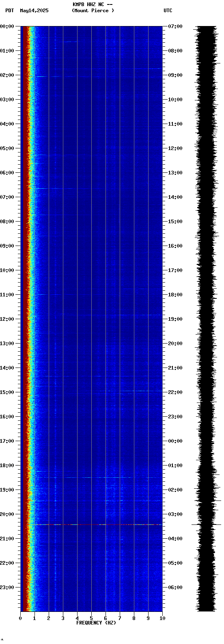Click the 22:00 time label on the UTC axis
The width and height of the screenshot is (224, 644).
tap(175, 392)
